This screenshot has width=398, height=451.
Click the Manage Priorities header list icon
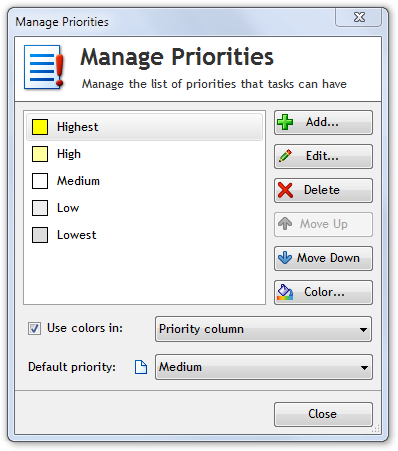(44, 67)
